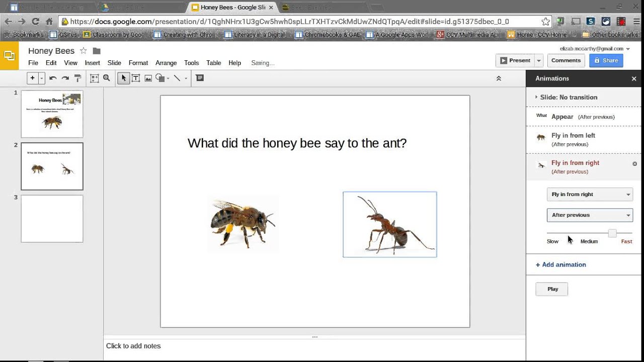Close the Animations panel
The width and height of the screenshot is (644, 362).
634,78
